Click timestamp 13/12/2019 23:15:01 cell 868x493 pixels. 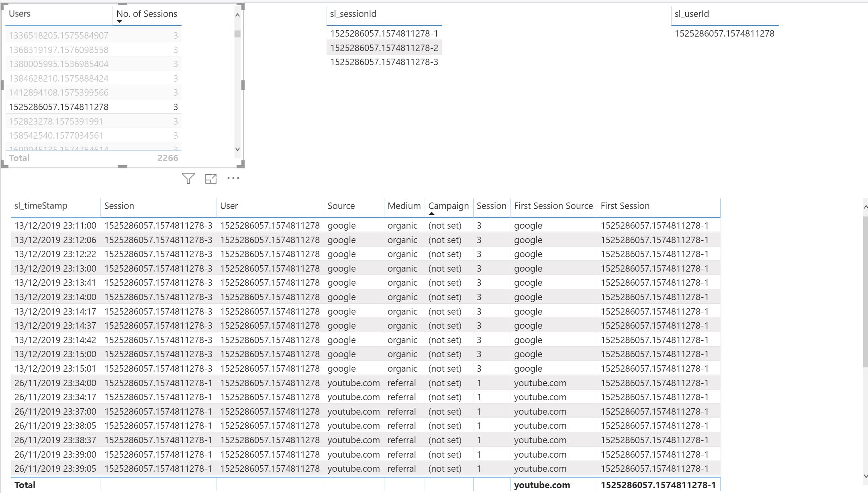coord(55,368)
